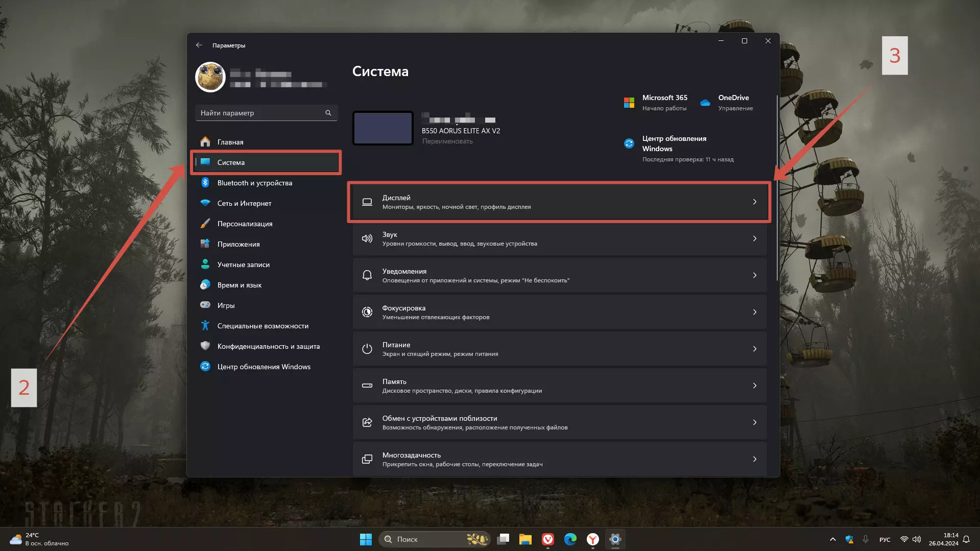
Task: Click the Переименовать link under PC name
Action: 447,141
